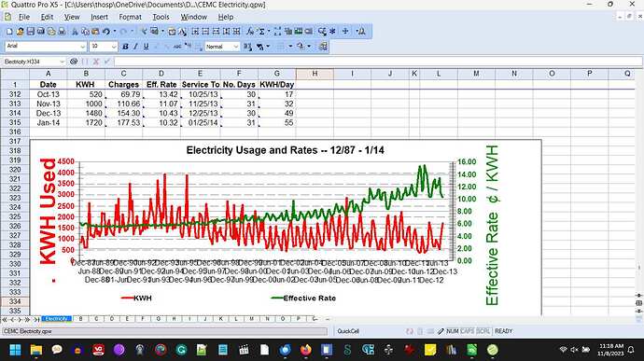The image size is (644, 361).
Task: Toggle Italic formatting
Action: [135, 47]
